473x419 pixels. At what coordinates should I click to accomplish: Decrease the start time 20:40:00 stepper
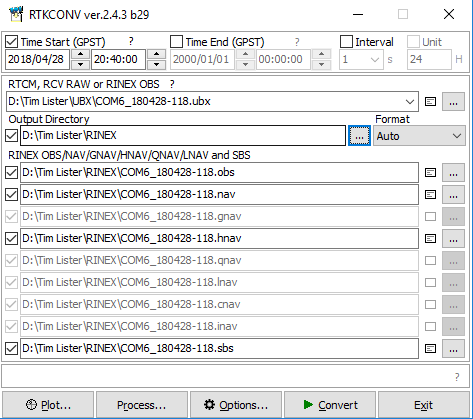pos(157,65)
